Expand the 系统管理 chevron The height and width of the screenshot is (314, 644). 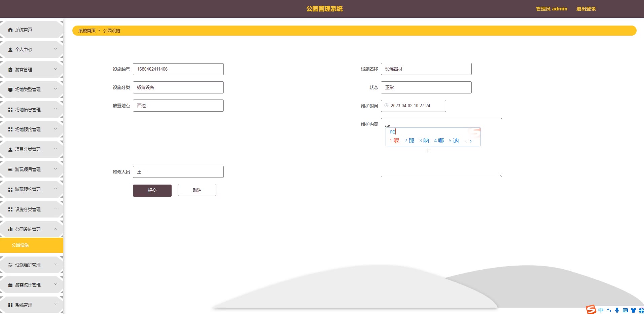coord(56,304)
